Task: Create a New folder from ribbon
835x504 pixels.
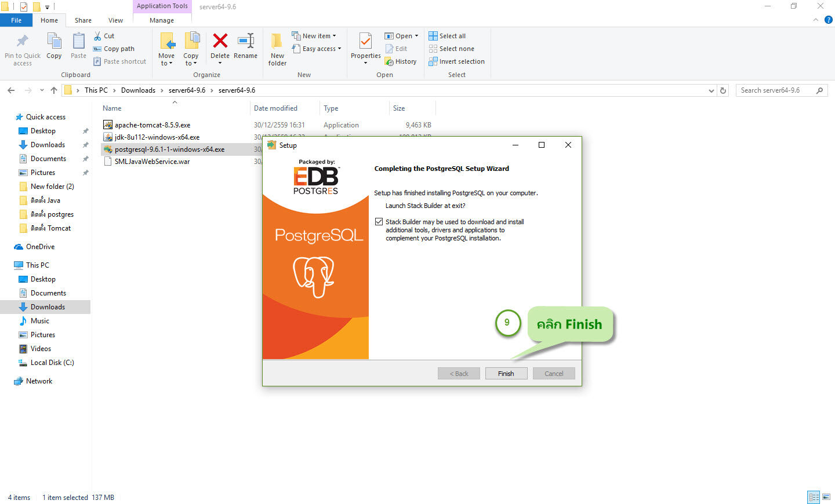Action: click(x=277, y=49)
